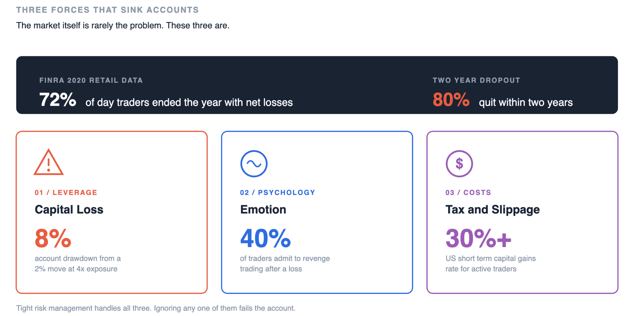This screenshot has height=316, width=644.
Task: Click the purple 30%+ figure
Action: 478,238
